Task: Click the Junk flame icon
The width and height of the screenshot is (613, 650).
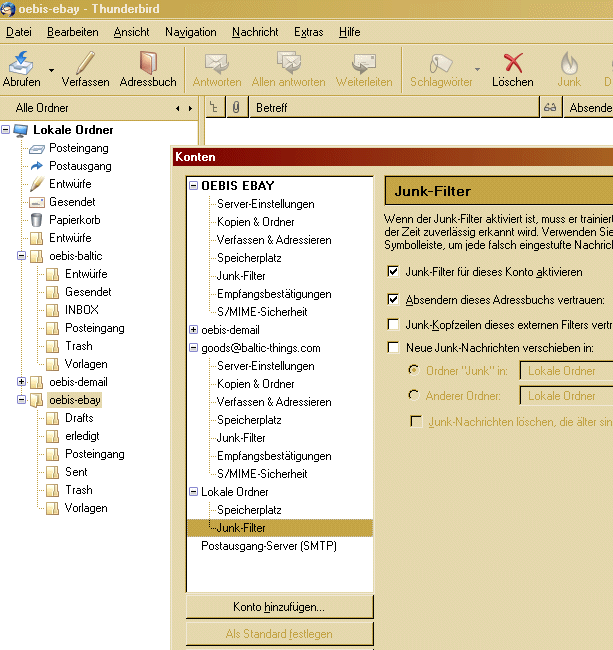Action: pyautogui.click(x=569, y=63)
